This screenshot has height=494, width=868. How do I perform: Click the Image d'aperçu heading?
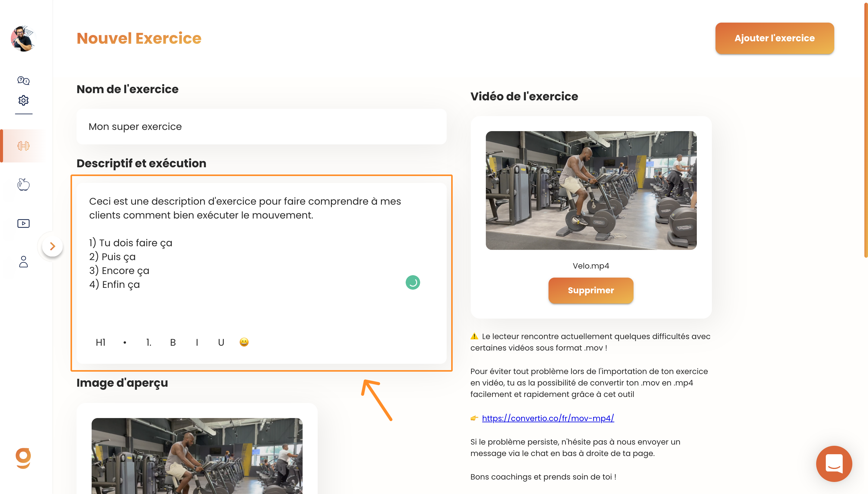(122, 383)
